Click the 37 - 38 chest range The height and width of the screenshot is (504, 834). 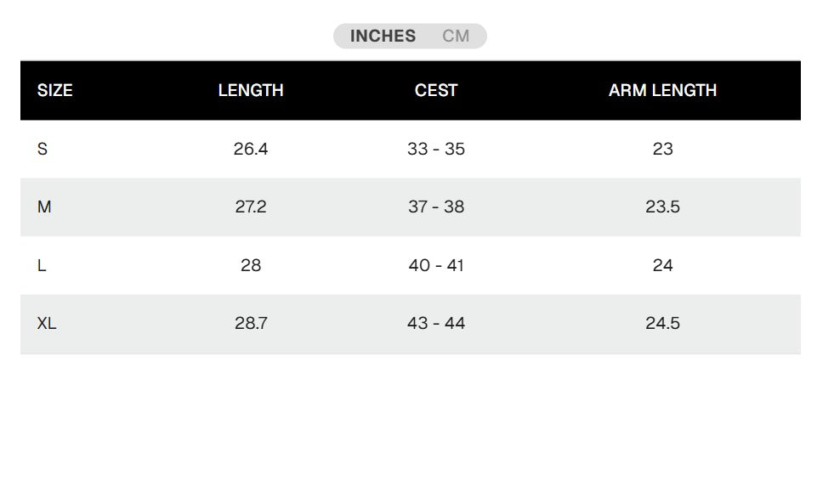[436, 207]
